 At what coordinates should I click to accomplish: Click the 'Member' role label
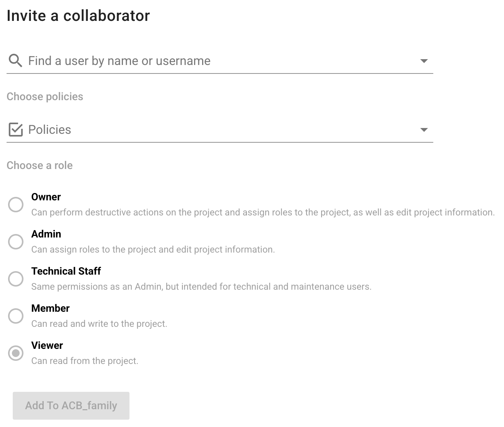50,308
